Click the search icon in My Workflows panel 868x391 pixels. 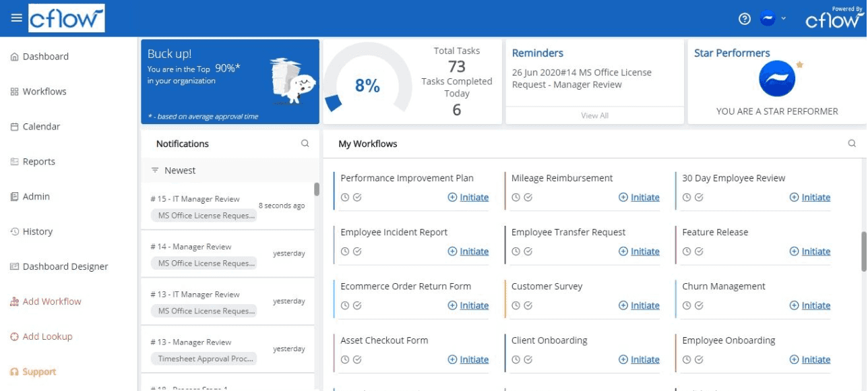point(852,143)
